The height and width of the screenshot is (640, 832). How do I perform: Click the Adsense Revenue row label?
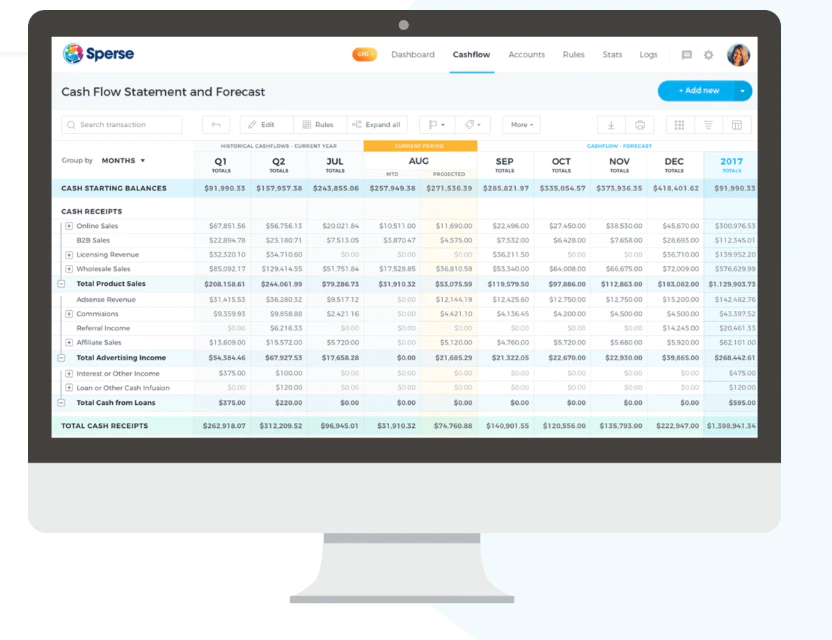106,300
